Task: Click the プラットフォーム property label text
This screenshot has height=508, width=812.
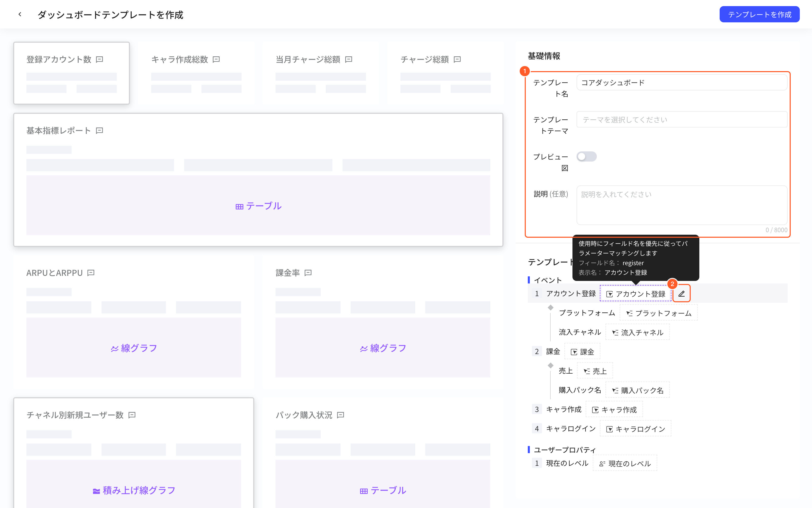Action: coord(587,312)
